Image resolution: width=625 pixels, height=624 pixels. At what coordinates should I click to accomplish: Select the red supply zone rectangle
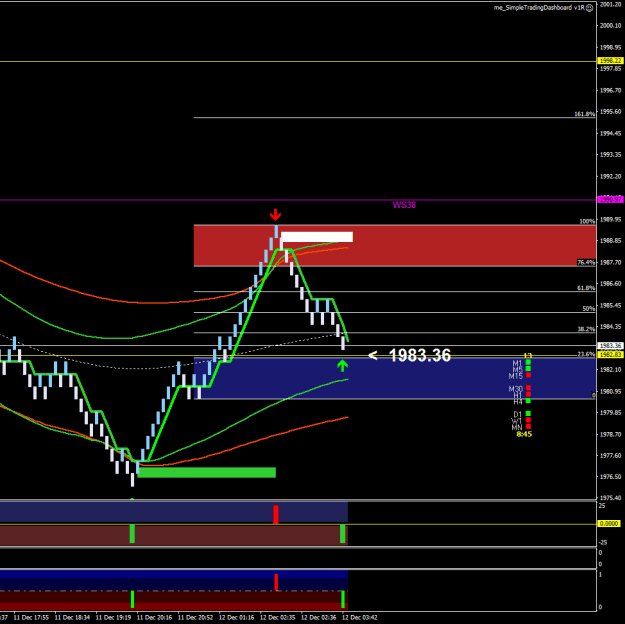pos(395,245)
